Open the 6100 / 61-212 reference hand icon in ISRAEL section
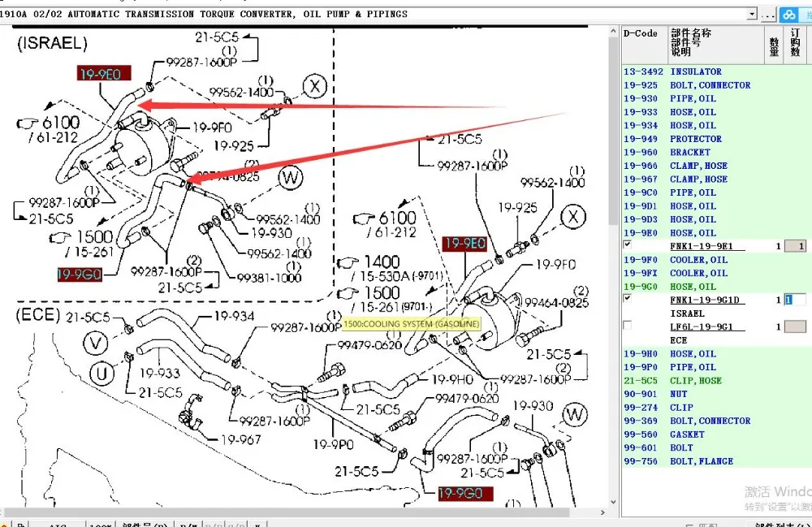The height and width of the screenshot is (527, 812). (28, 123)
